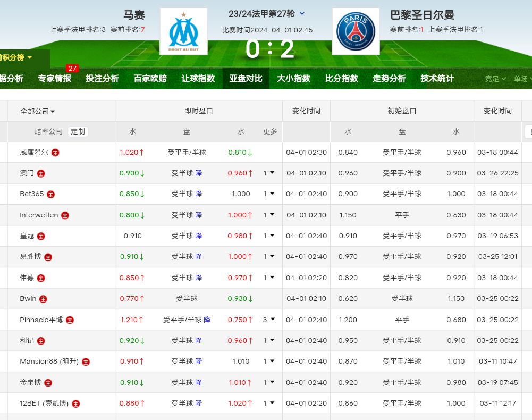Click the red 主 icon next to 金宝博

pyautogui.click(x=48, y=383)
